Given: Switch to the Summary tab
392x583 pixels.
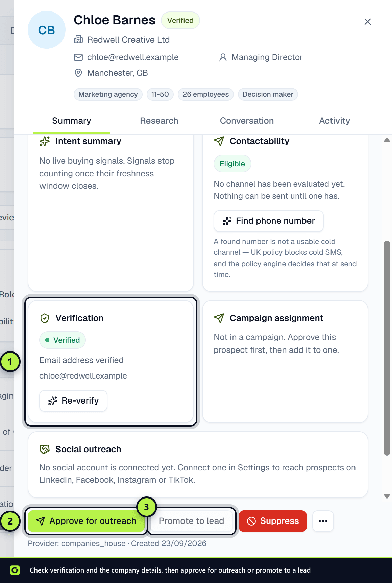Looking at the screenshot, I should click(72, 121).
